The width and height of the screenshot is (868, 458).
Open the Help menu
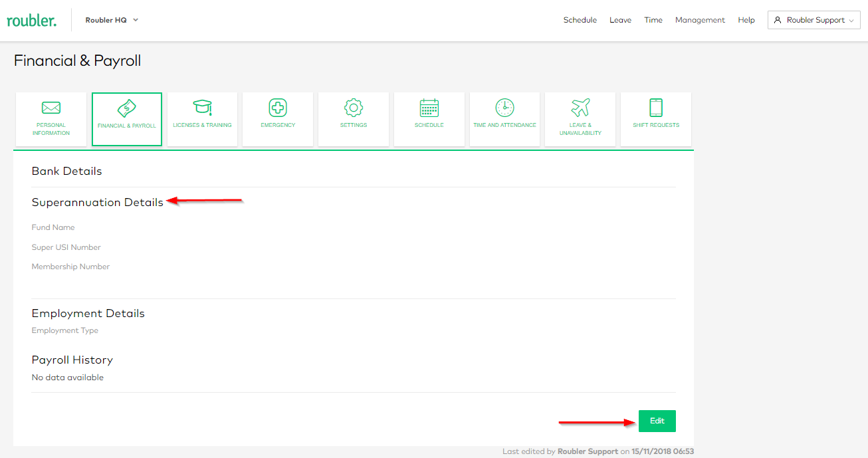[x=746, y=20]
